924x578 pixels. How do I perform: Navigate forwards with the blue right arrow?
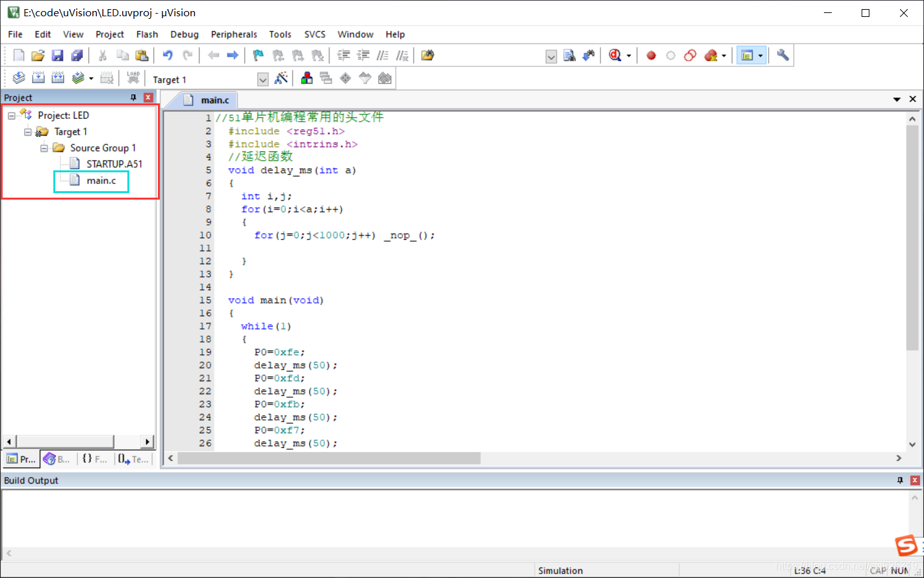[233, 56]
